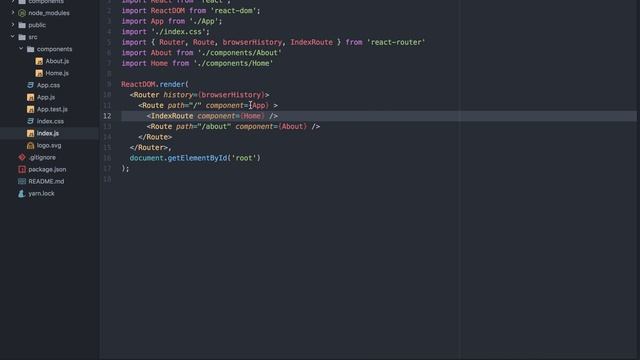The height and width of the screenshot is (360, 640).
Task: Click the public folder icon
Action: point(22,25)
